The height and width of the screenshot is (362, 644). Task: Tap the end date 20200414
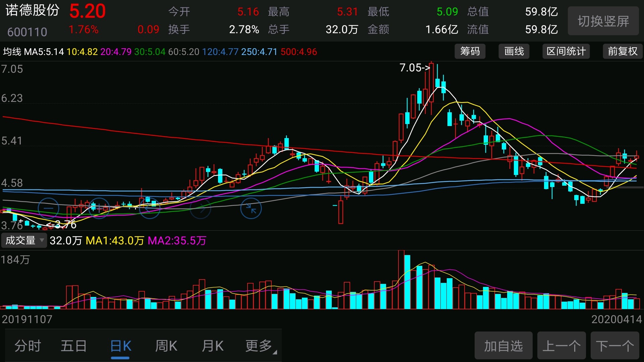pos(616,319)
